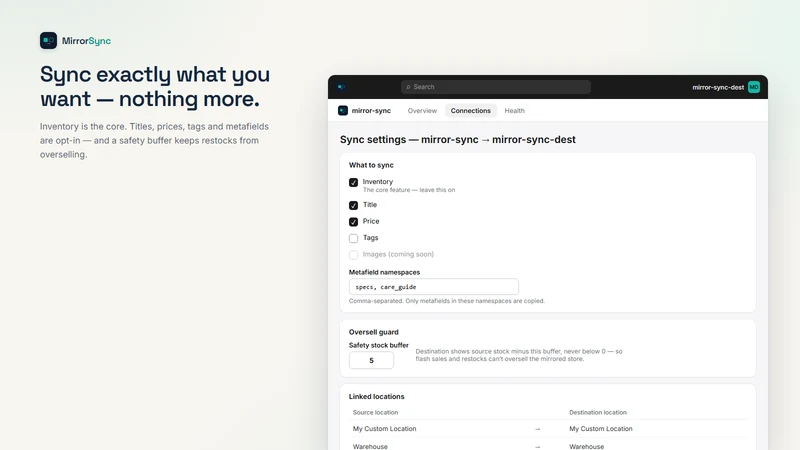Click the mirror-sync app icon in nav bar

coord(343,110)
